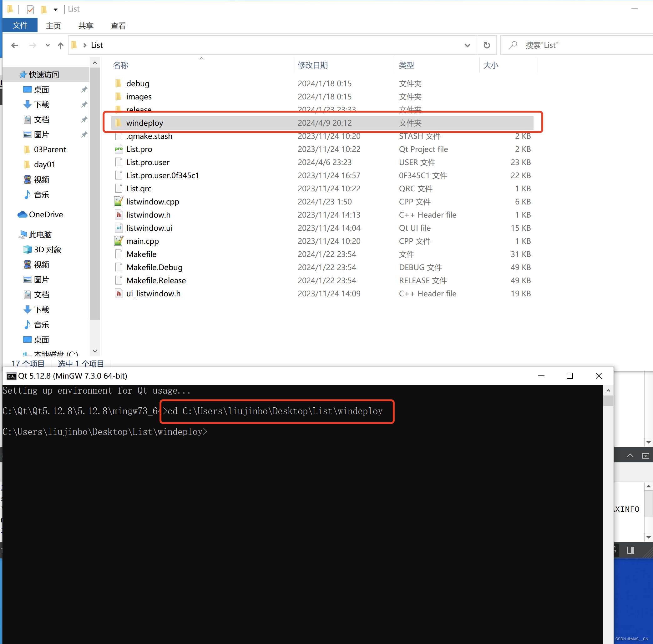
Task: Click the Properties icon in quick access toolbar
Action: [30, 9]
